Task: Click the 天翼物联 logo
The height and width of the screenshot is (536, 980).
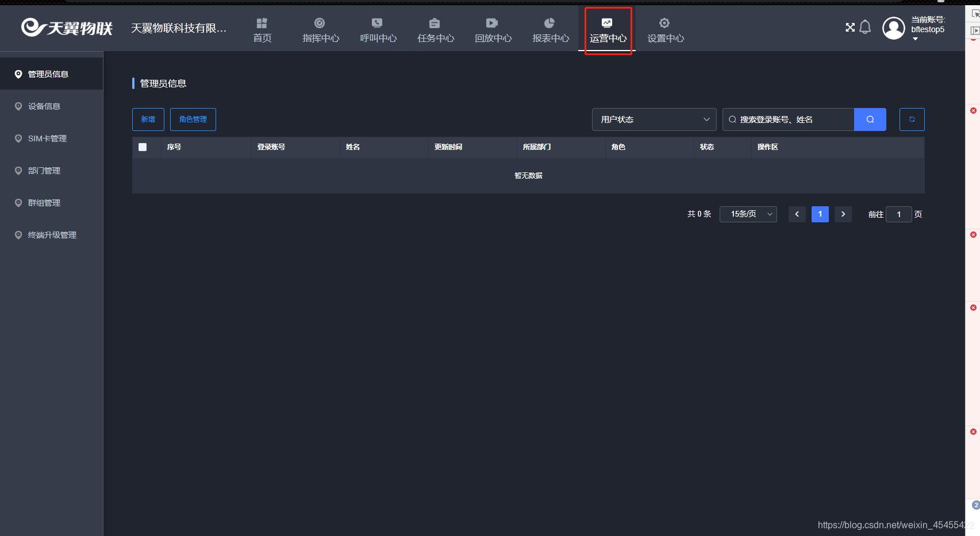Action: point(67,27)
